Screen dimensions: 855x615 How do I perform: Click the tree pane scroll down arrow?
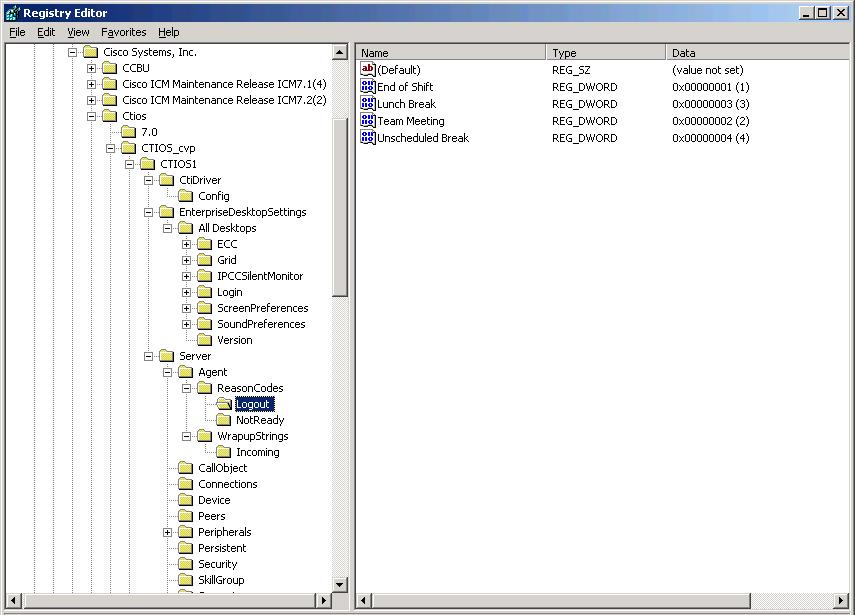pyautogui.click(x=340, y=584)
